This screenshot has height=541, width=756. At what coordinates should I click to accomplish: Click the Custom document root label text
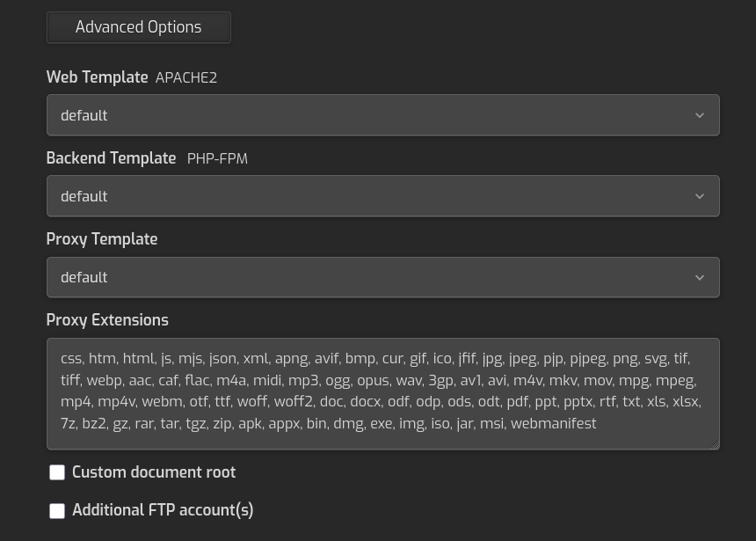click(x=154, y=472)
